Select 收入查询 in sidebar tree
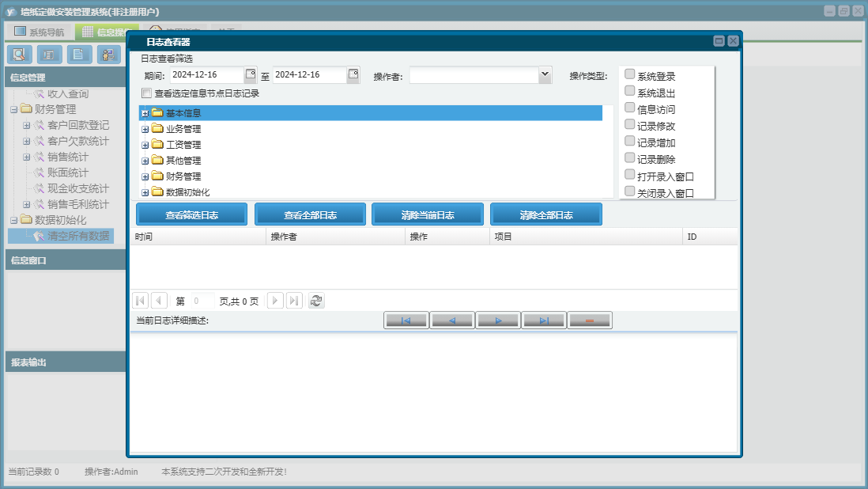 pyautogui.click(x=67, y=93)
